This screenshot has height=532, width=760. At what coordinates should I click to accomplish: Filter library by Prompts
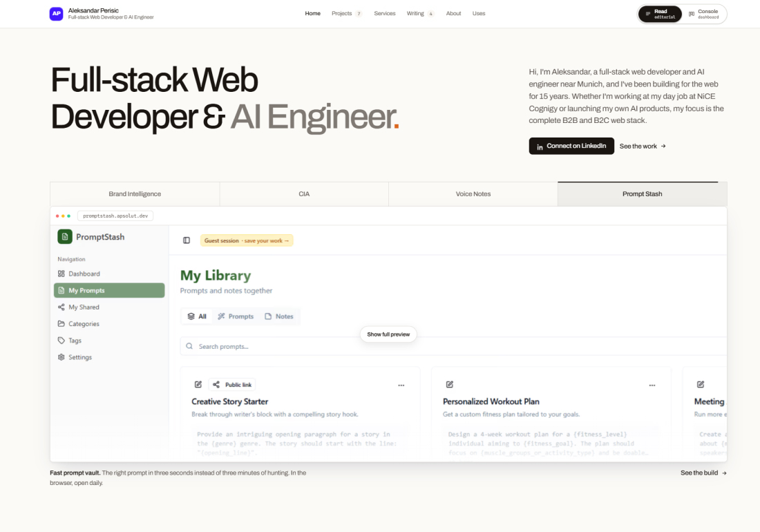236,316
